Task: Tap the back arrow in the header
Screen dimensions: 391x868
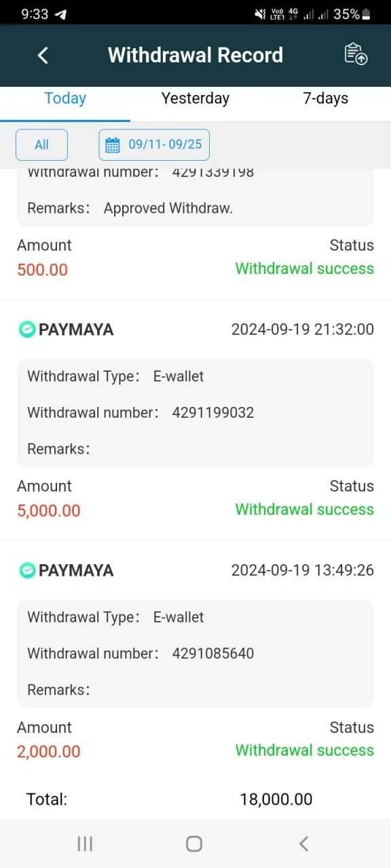Action: [43, 55]
